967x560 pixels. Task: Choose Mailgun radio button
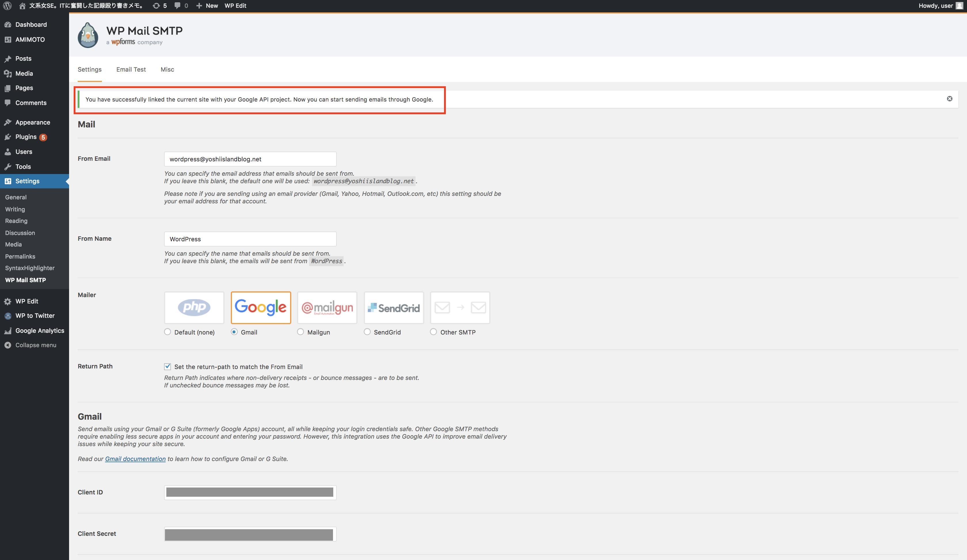click(x=300, y=332)
